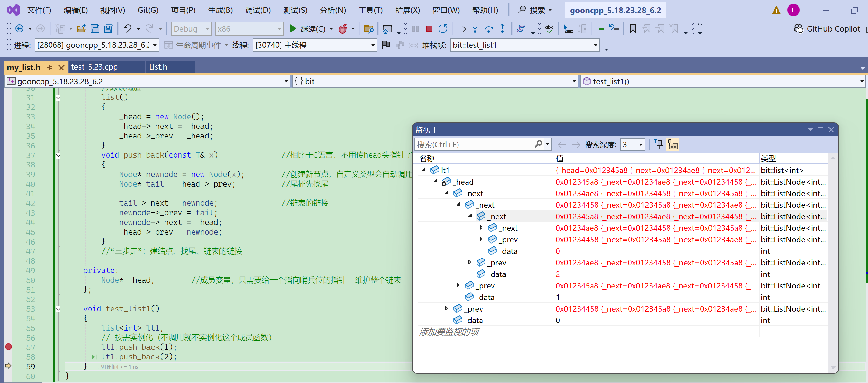This screenshot has height=383, width=868.
Task: Switch to the test_5.23.cpp tab
Action: [94, 67]
